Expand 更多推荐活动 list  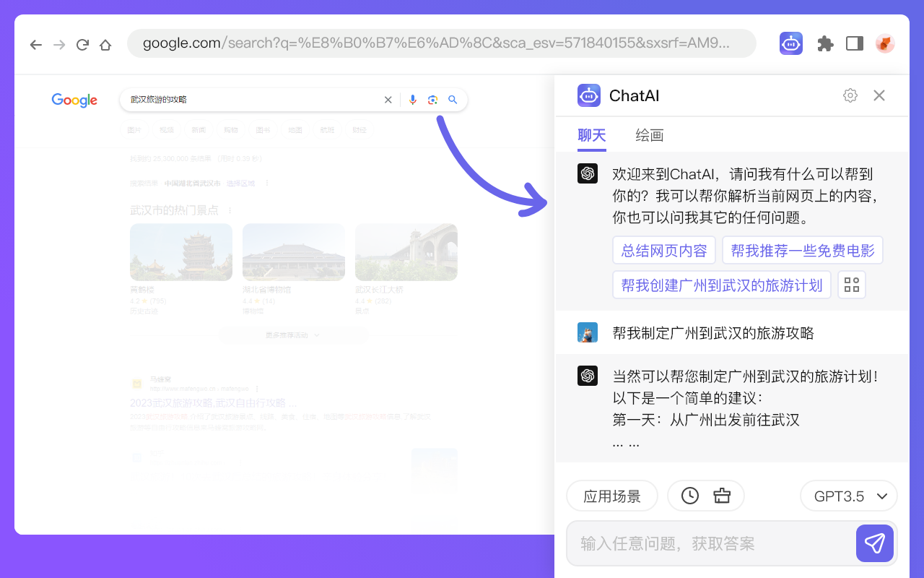coord(294,335)
